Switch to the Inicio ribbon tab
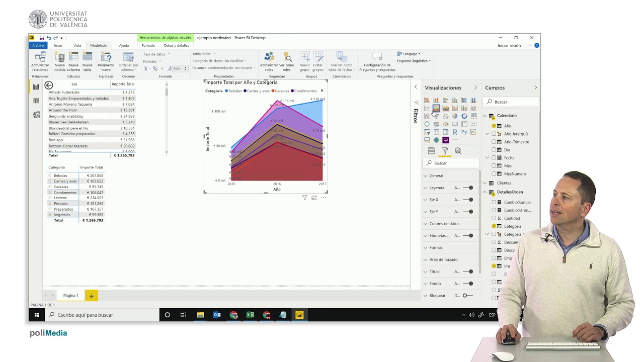 [58, 45]
